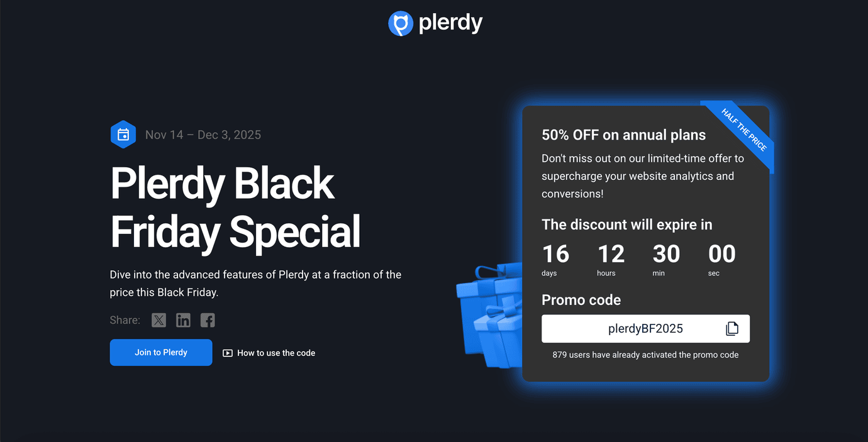Copy the promo code using the copy icon

(732, 328)
